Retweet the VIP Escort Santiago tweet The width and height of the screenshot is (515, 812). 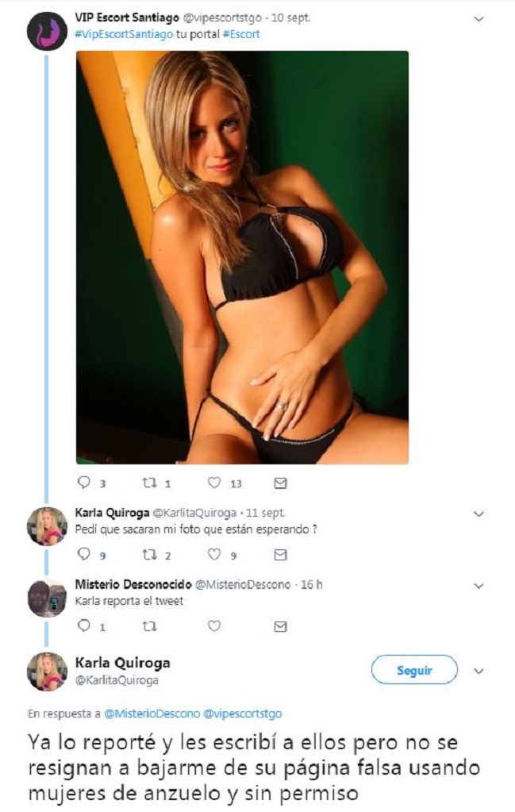click(x=148, y=483)
